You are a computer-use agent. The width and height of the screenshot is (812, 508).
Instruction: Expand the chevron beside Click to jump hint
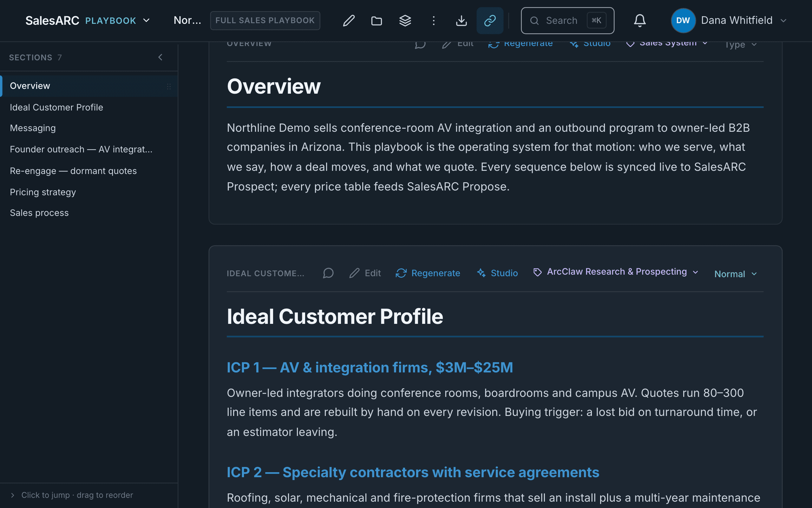pos(13,495)
